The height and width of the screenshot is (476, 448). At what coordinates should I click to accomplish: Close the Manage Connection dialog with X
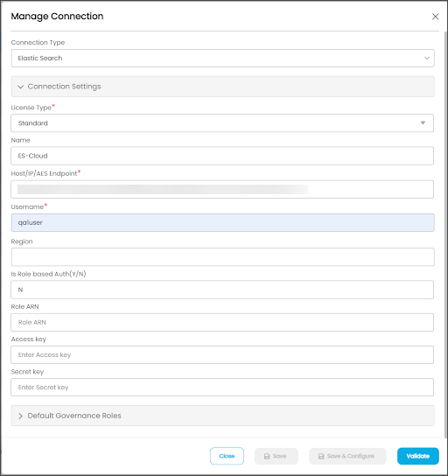(435, 17)
